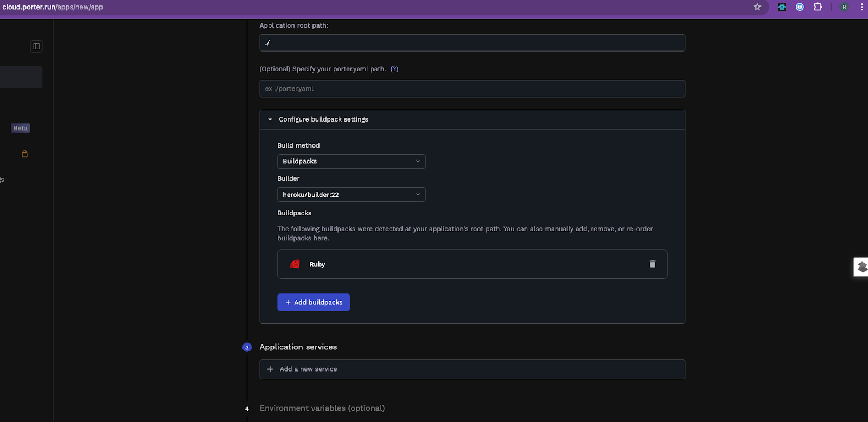The image size is (868, 422).
Task: Click the orange lock icon in sidebar
Action: click(24, 154)
